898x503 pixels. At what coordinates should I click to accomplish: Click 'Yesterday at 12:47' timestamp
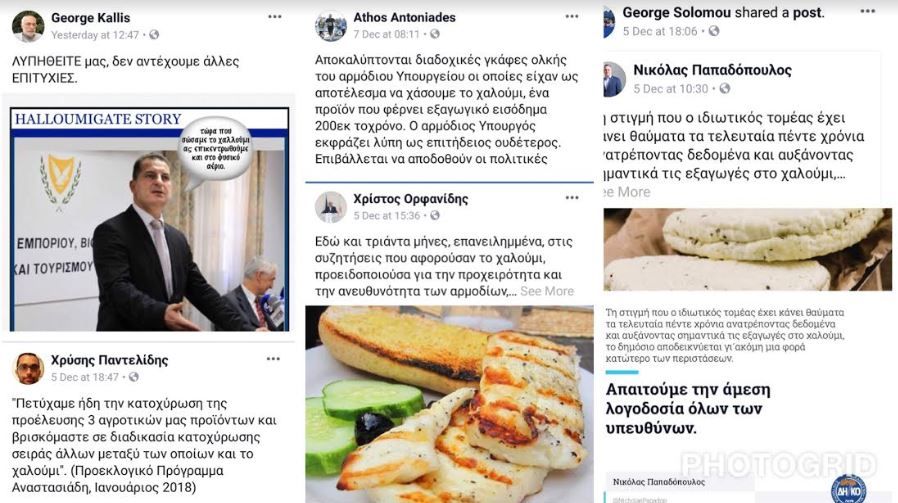94,35
